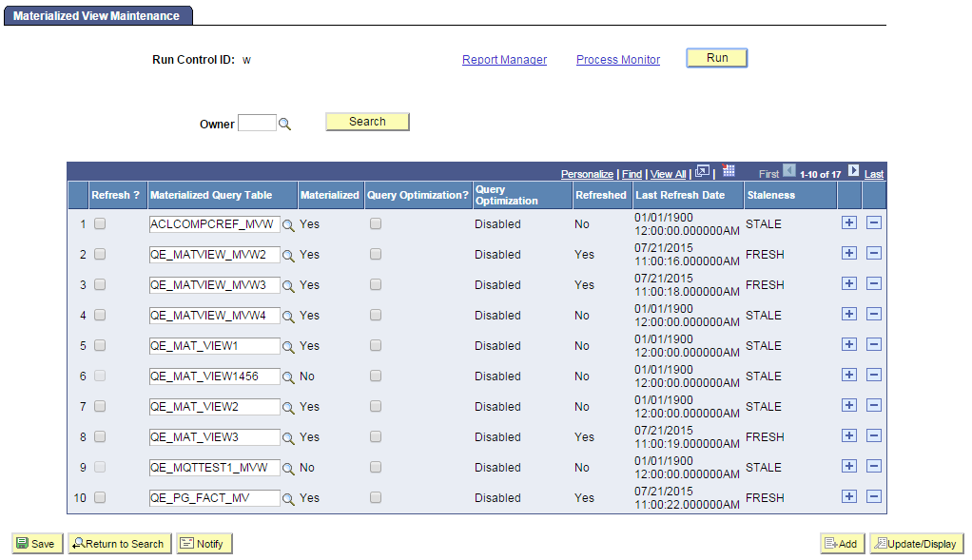Add a row after row 1
Viewport: 972px width, 560px height.
click(849, 222)
